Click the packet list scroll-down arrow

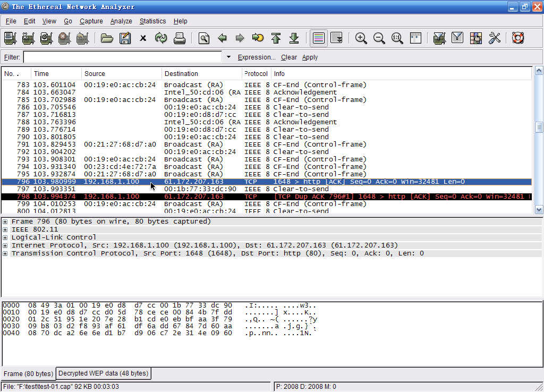[539, 209]
